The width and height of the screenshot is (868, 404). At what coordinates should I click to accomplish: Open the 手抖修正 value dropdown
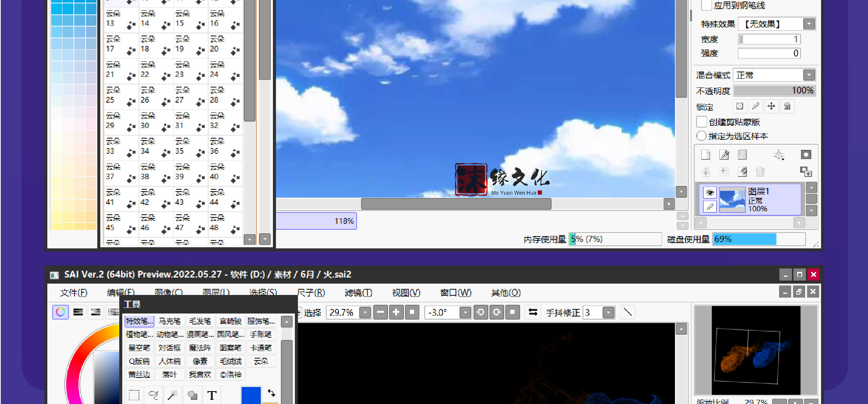[x=608, y=313]
